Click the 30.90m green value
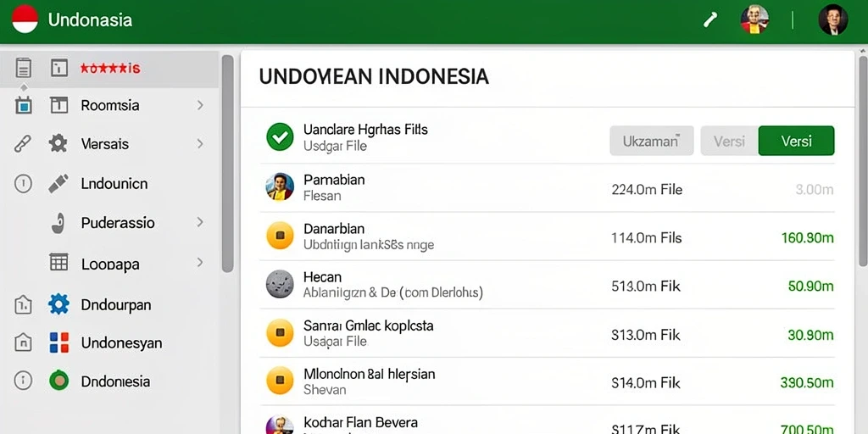The width and height of the screenshot is (868, 434). [x=811, y=335]
